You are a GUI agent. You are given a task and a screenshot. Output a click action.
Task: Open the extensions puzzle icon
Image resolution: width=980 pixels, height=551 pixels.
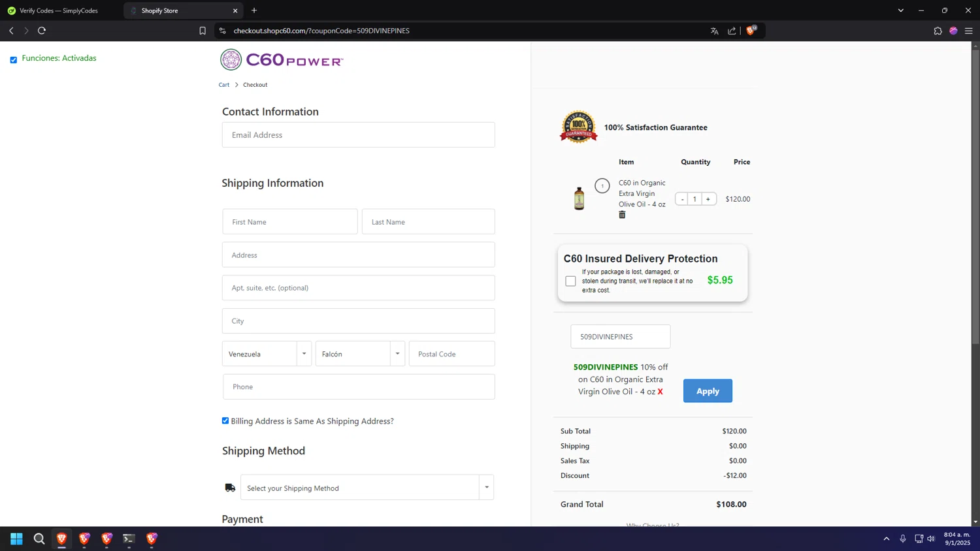(938, 31)
